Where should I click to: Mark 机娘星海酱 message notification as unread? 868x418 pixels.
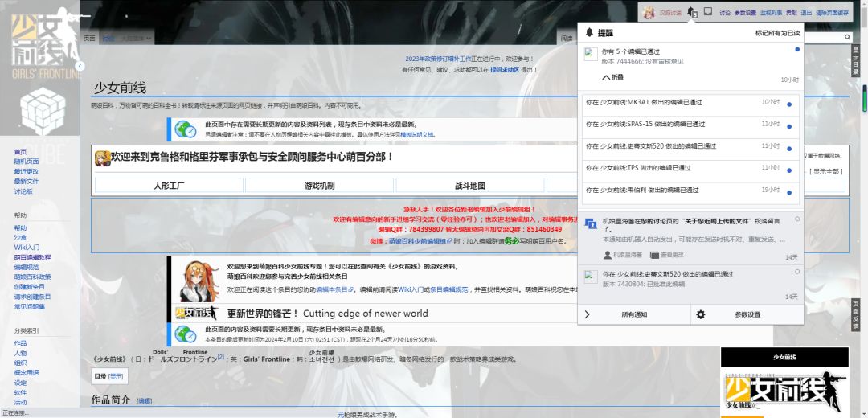[x=797, y=219]
